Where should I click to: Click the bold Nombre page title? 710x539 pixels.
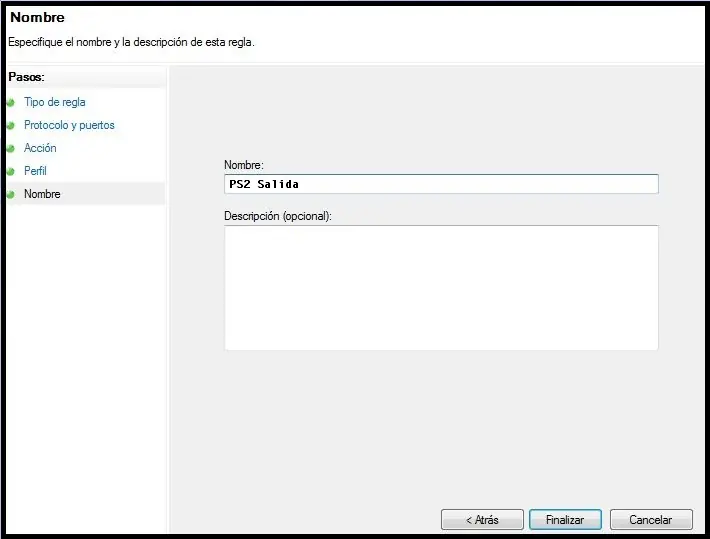38,17
